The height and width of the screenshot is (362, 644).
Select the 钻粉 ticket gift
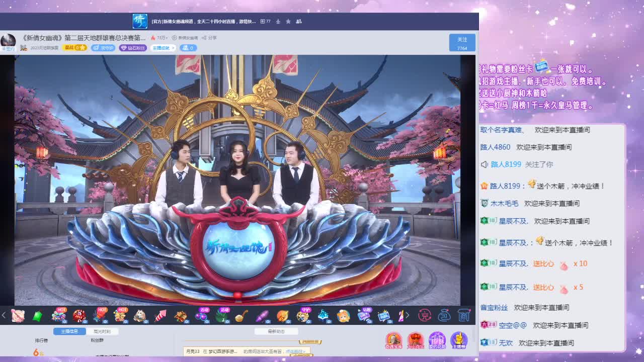click(x=364, y=315)
